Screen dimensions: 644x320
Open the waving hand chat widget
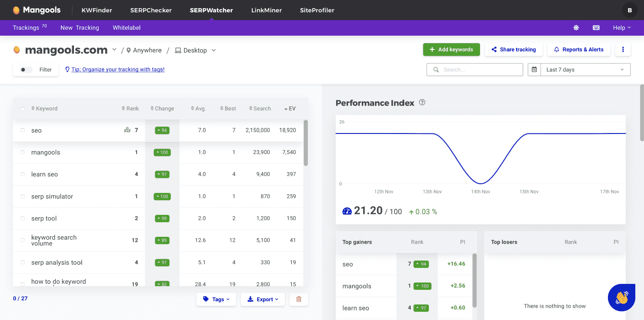pos(622,298)
